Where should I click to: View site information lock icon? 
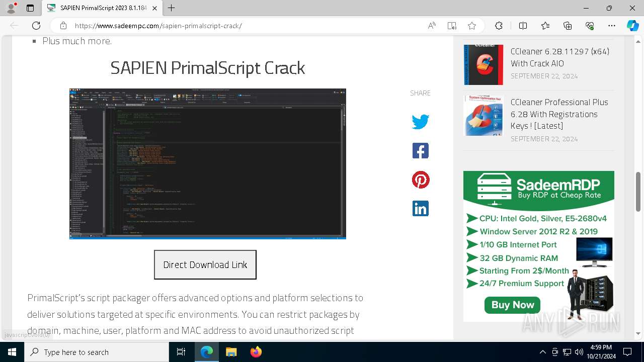(63, 26)
